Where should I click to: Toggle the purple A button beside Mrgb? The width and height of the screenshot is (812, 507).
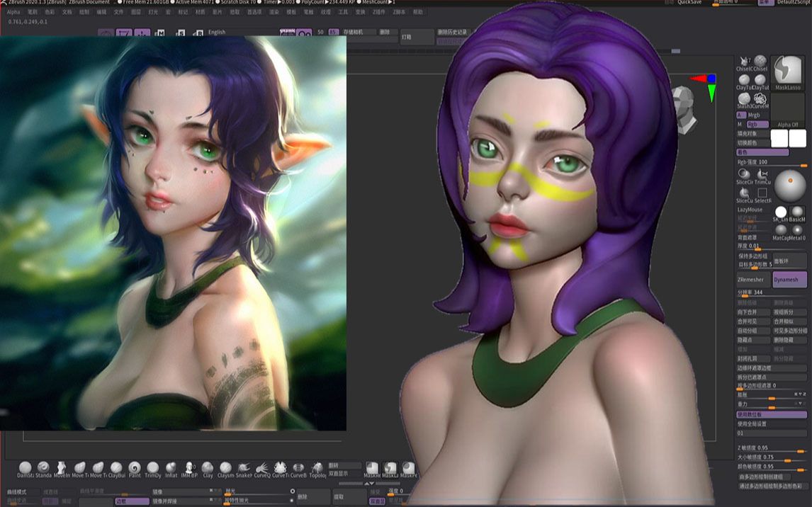click(741, 115)
